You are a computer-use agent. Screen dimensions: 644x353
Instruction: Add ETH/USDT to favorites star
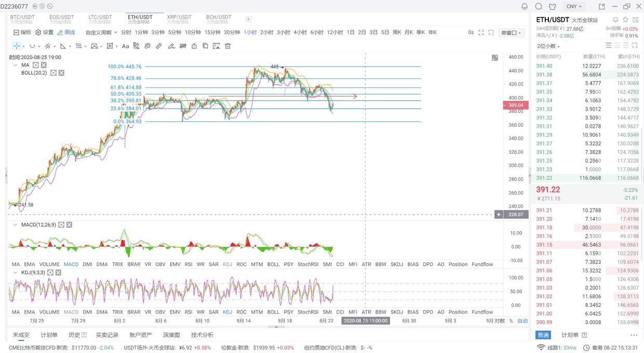(625, 20)
